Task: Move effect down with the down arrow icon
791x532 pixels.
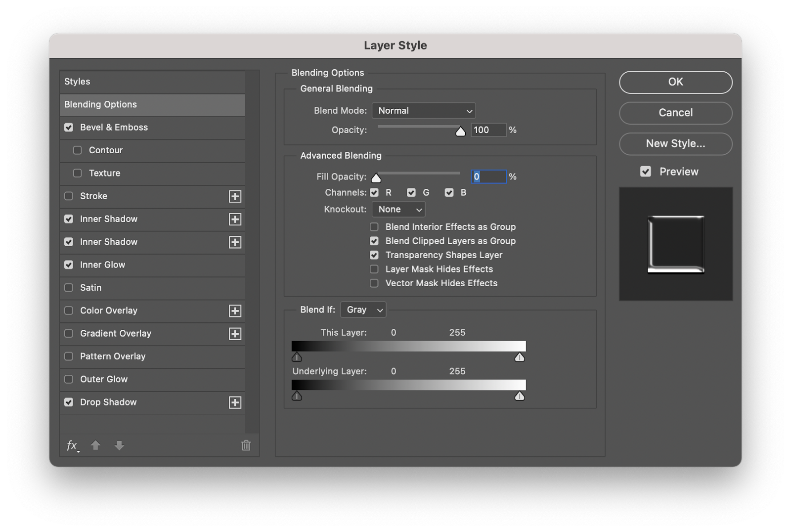Action: click(x=119, y=445)
